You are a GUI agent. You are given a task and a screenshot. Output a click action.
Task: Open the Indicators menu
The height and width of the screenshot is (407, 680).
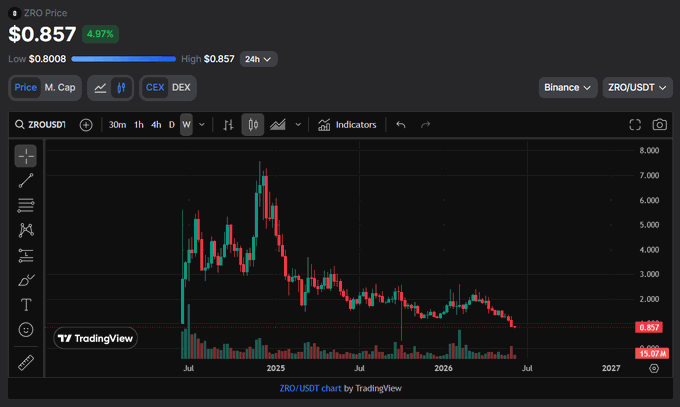(347, 125)
